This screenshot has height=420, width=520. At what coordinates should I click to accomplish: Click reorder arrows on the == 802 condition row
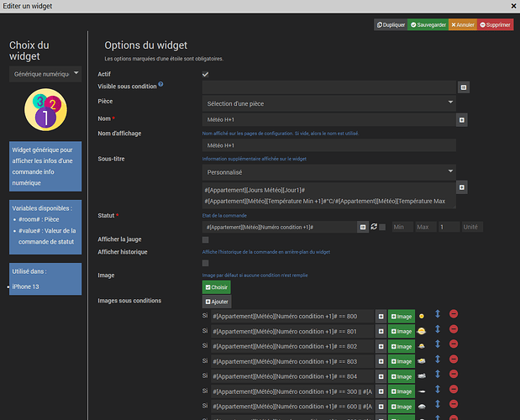[436, 346]
